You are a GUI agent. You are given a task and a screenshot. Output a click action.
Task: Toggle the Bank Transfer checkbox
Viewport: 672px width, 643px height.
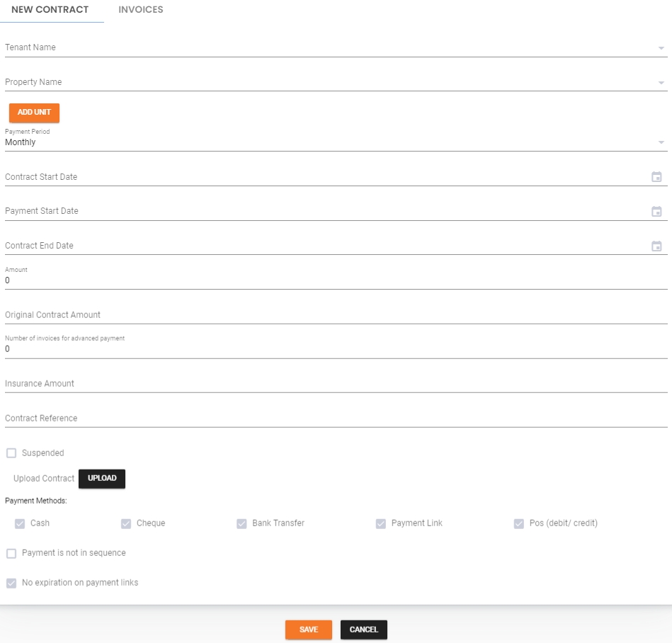[x=241, y=523]
